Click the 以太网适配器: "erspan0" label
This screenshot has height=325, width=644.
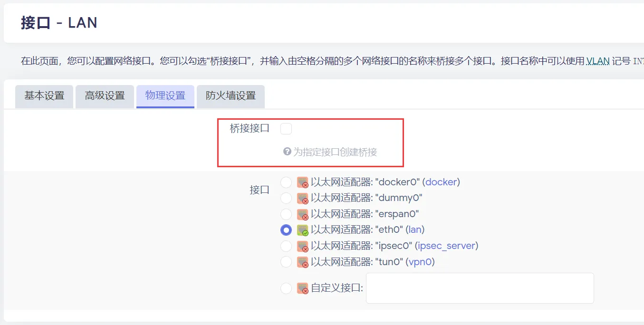[x=365, y=214]
